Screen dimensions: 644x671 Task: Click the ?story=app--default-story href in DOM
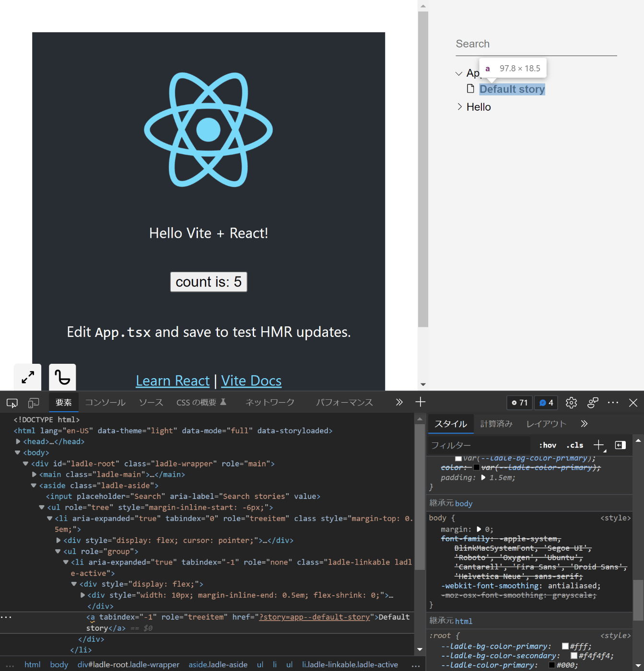click(x=315, y=617)
